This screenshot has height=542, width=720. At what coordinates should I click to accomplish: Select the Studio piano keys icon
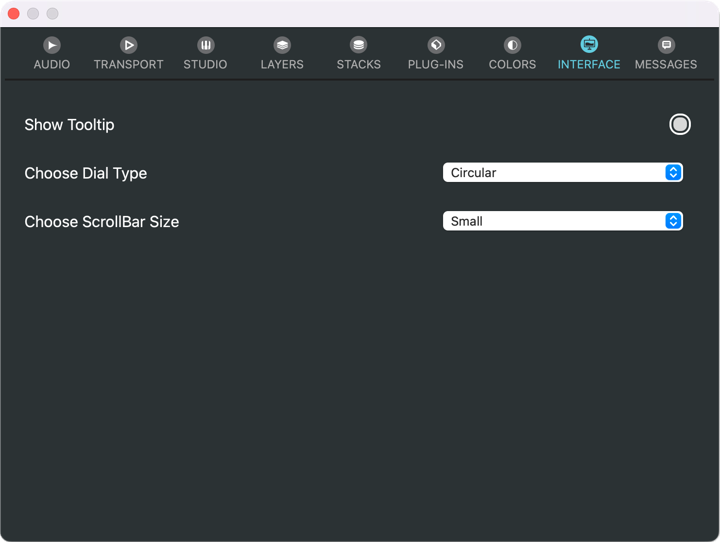pyautogui.click(x=205, y=45)
